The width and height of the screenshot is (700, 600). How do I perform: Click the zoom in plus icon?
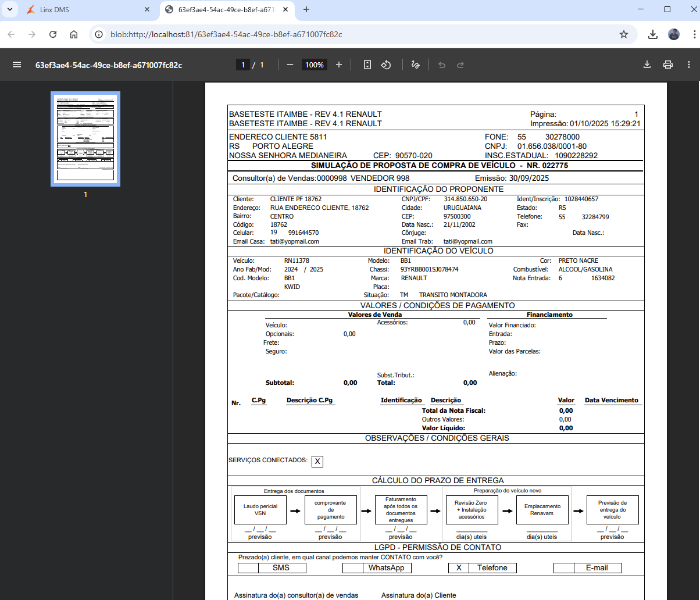click(339, 65)
